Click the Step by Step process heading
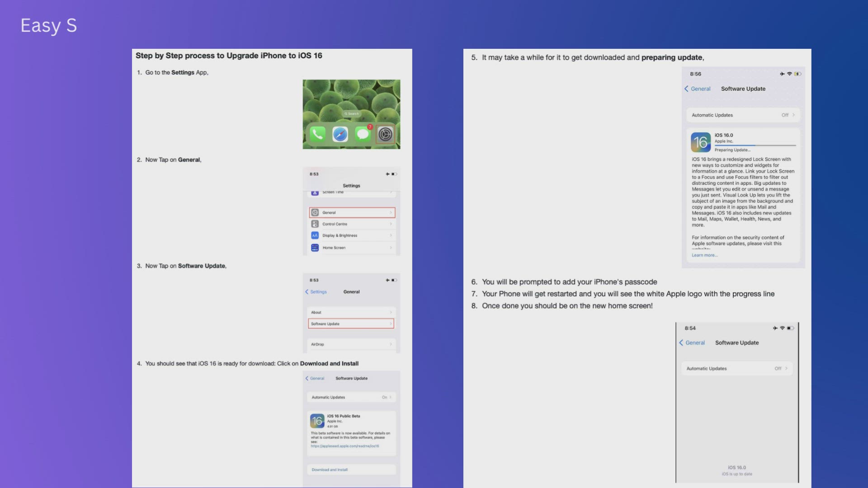This screenshot has width=868, height=488. click(229, 56)
